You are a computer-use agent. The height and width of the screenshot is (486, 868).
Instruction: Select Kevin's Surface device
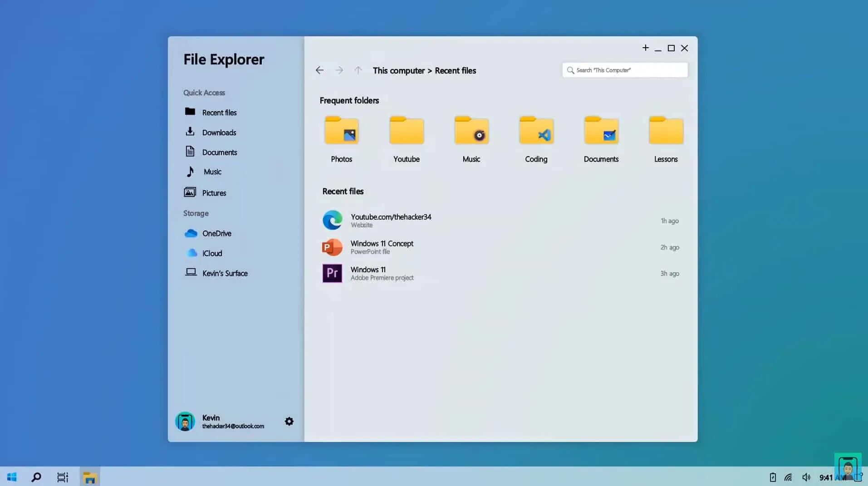[216, 273]
